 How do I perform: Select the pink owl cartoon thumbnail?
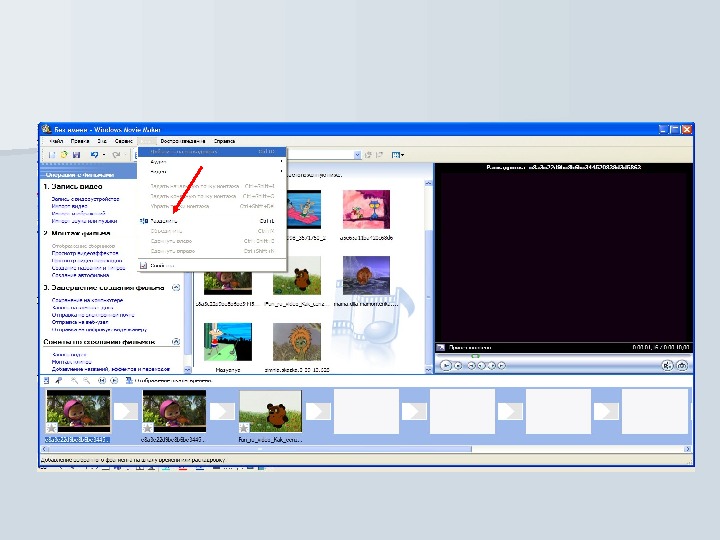coord(366,209)
